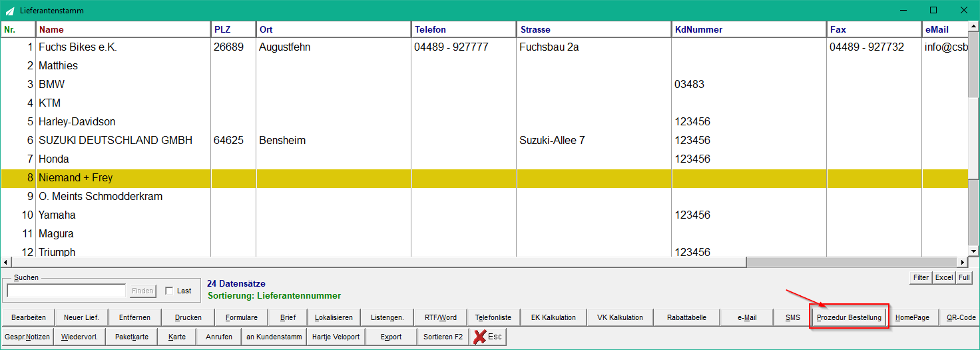Open VK Kalkulation
Image resolution: width=980 pixels, height=350 pixels.
click(x=620, y=317)
